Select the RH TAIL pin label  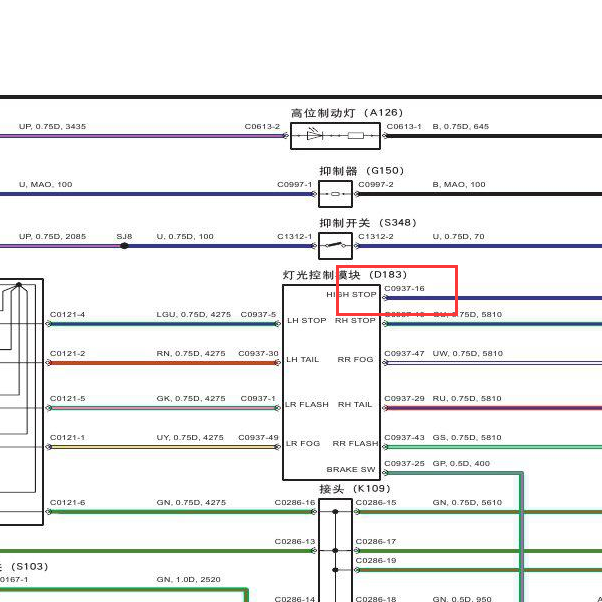coord(355,404)
